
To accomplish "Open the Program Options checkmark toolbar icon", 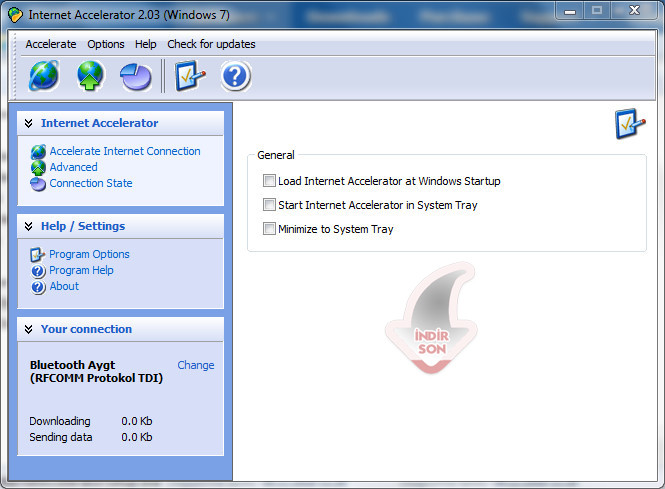I will click(190, 75).
